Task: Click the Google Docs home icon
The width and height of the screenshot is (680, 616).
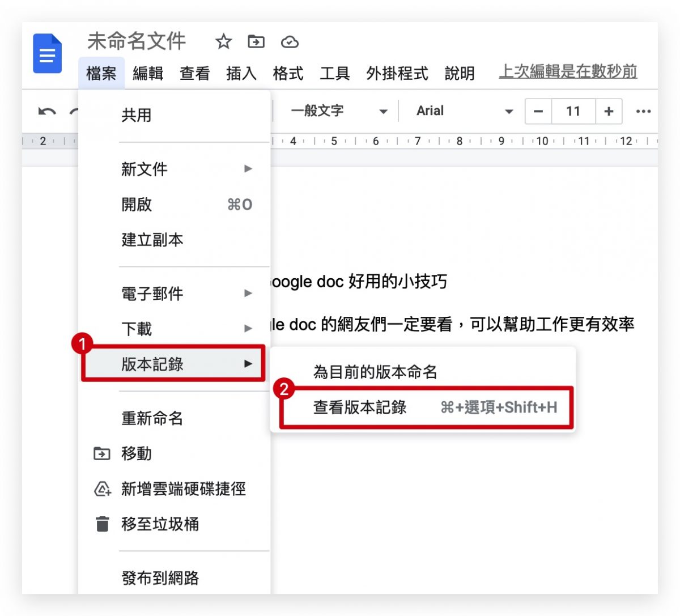Action: [x=47, y=53]
